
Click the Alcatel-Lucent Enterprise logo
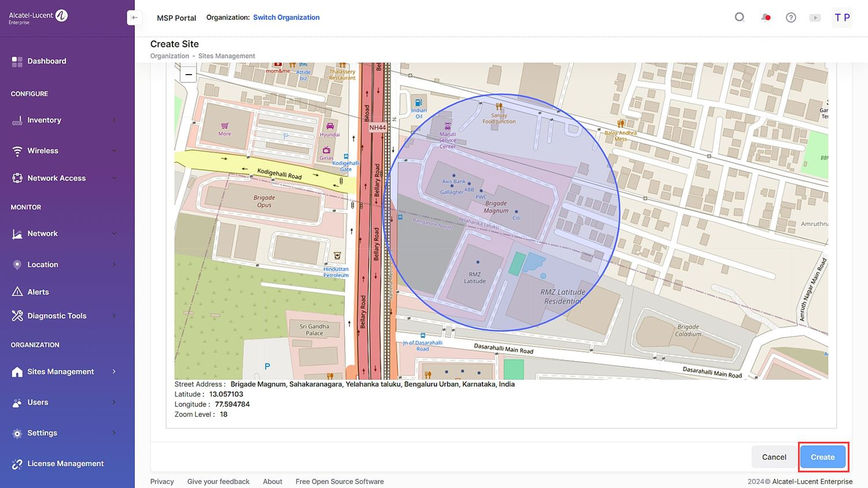[38, 17]
